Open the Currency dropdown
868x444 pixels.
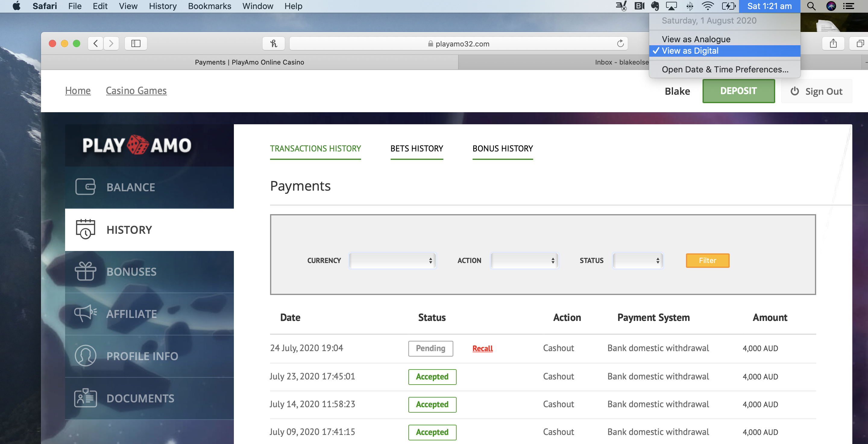click(392, 260)
